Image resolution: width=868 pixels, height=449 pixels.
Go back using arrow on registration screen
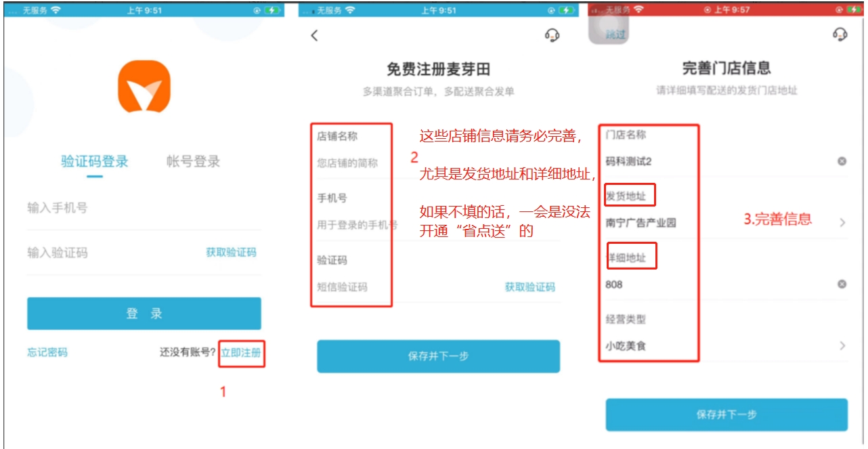pos(314,36)
